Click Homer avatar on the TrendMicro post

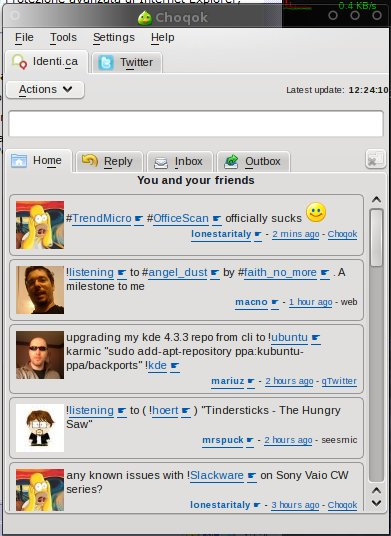tap(40, 225)
